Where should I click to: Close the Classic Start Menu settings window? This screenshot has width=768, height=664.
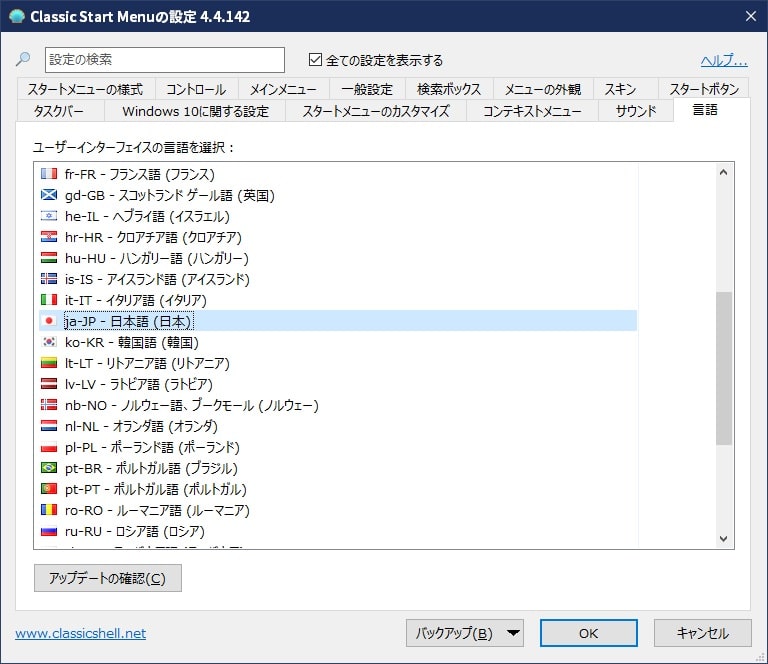click(750, 16)
